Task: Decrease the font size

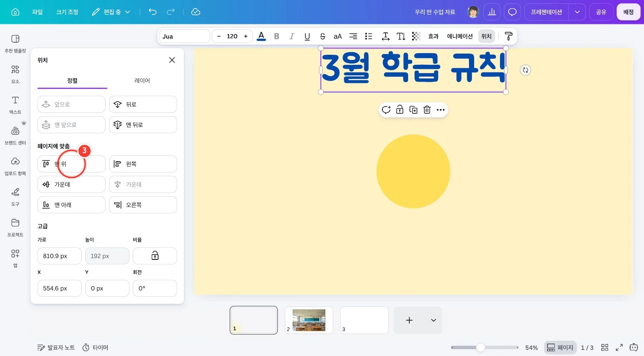Action: tap(219, 36)
